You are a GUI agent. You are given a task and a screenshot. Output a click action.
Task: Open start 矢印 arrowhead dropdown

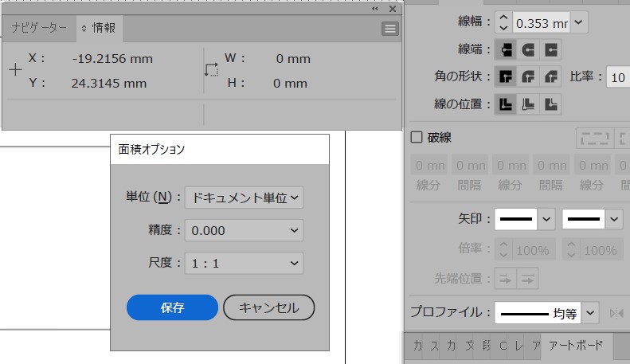point(546,219)
